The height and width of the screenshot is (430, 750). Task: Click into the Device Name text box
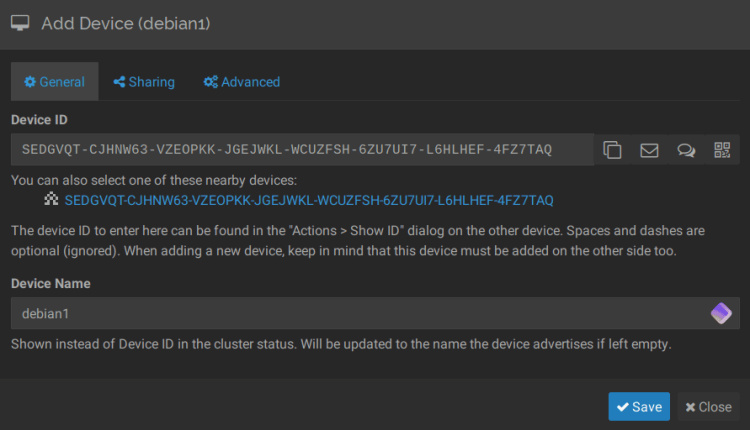[360, 314]
